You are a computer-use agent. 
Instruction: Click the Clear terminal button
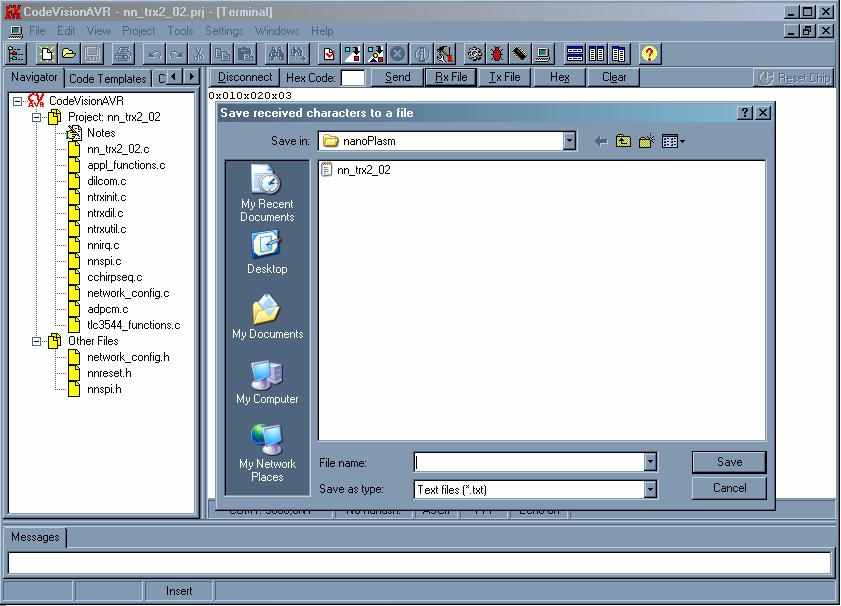coord(614,77)
